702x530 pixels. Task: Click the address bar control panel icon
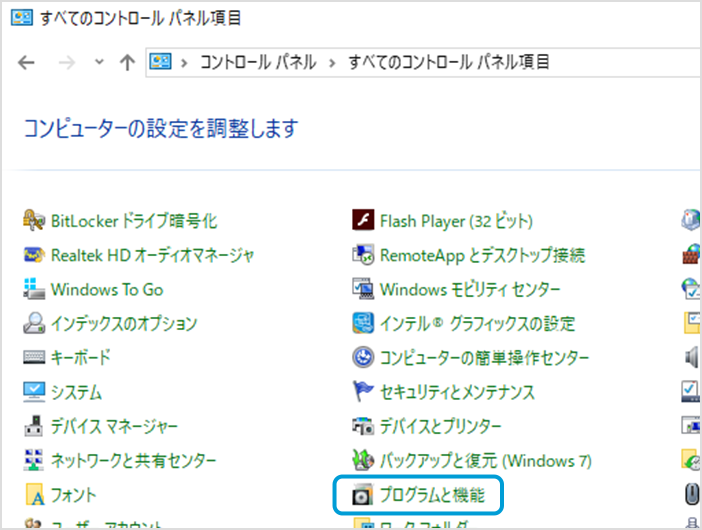pyautogui.click(x=160, y=61)
